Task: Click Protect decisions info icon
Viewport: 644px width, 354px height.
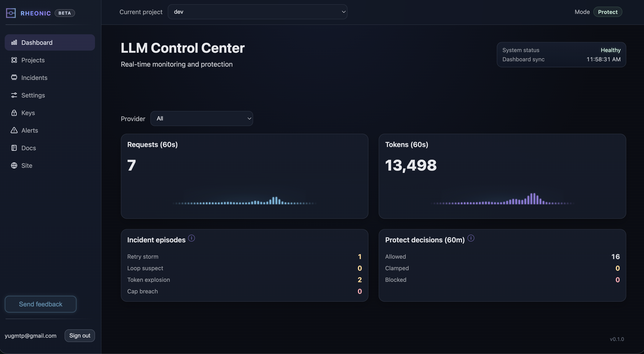Action: pyautogui.click(x=471, y=238)
